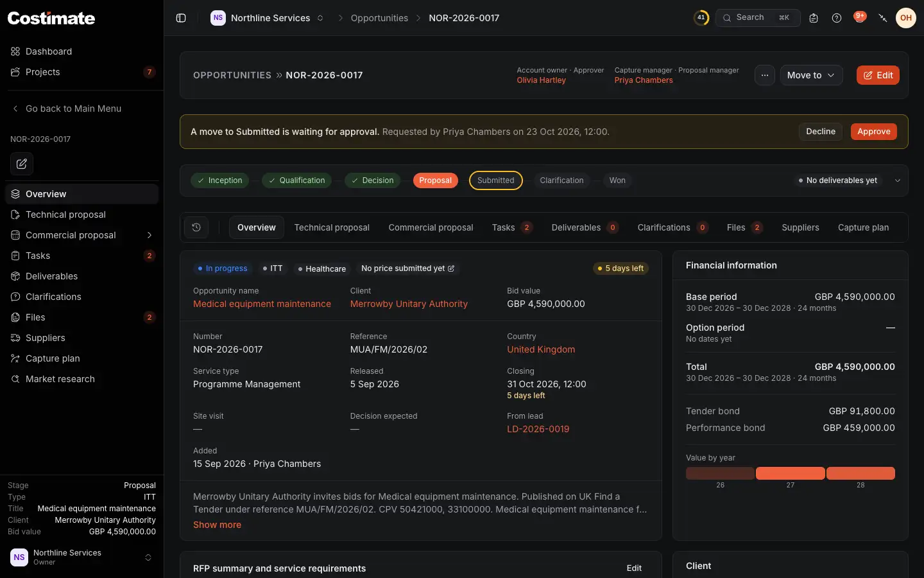Approve the move to Submitted

[874, 132]
